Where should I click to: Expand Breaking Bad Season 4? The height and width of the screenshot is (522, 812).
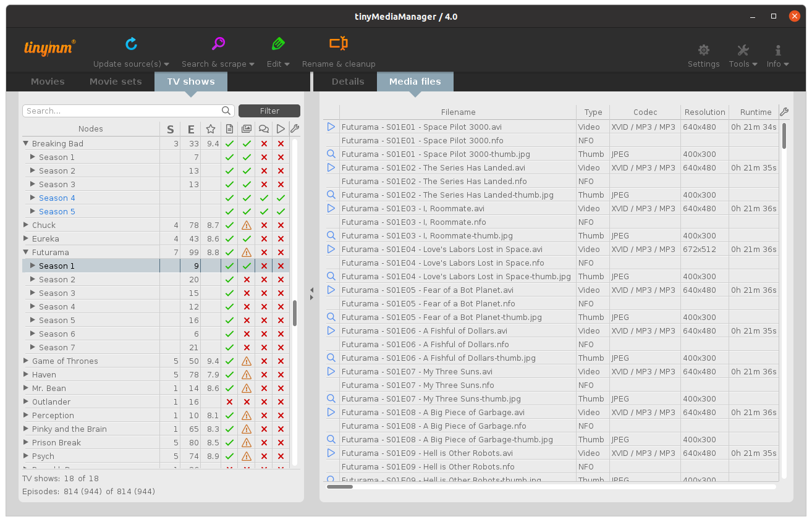[x=33, y=198]
